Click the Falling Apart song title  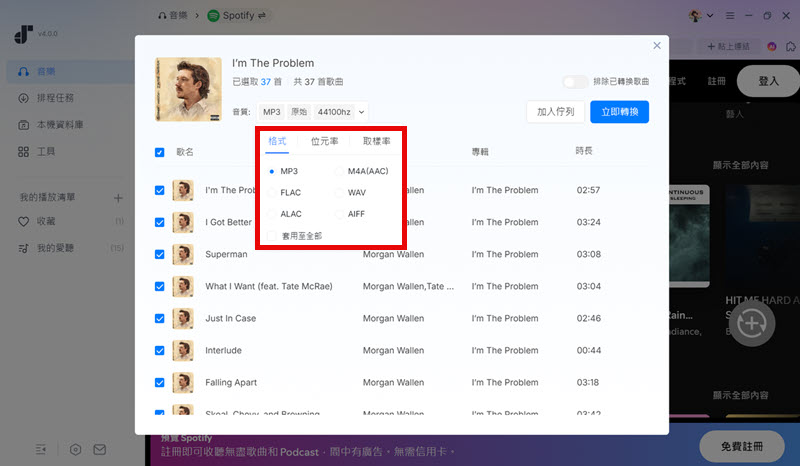point(231,383)
